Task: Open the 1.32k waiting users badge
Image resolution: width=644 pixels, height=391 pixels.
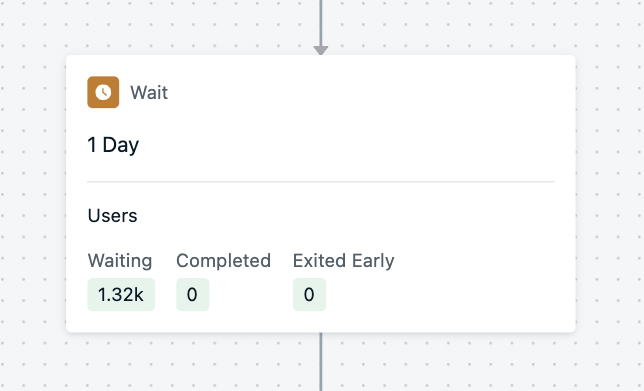Action: coord(121,294)
